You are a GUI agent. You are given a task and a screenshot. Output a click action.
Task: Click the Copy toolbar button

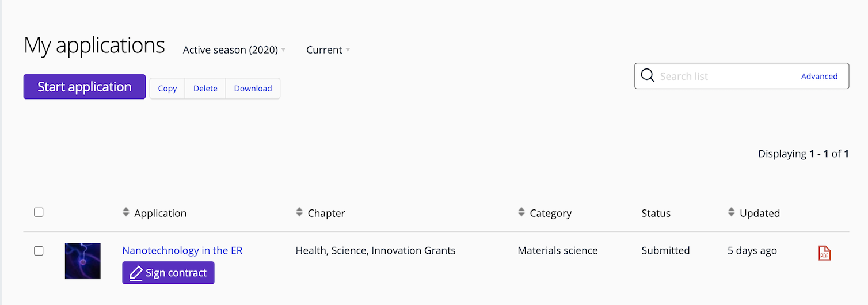click(x=167, y=89)
